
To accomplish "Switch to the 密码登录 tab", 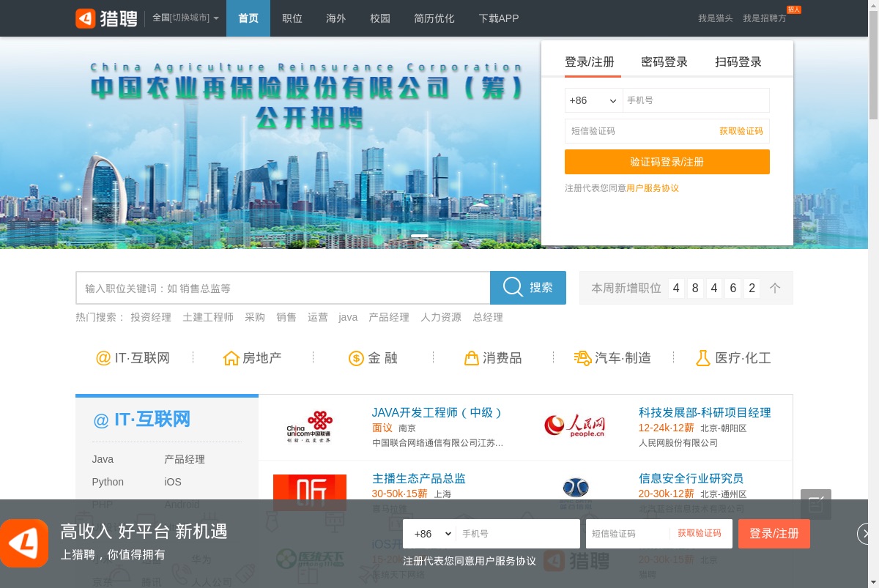I will coord(664,62).
